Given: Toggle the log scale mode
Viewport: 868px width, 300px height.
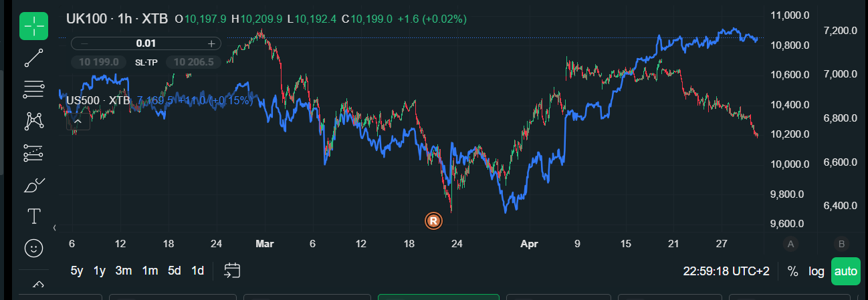Looking at the screenshot, I should click(x=816, y=271).
